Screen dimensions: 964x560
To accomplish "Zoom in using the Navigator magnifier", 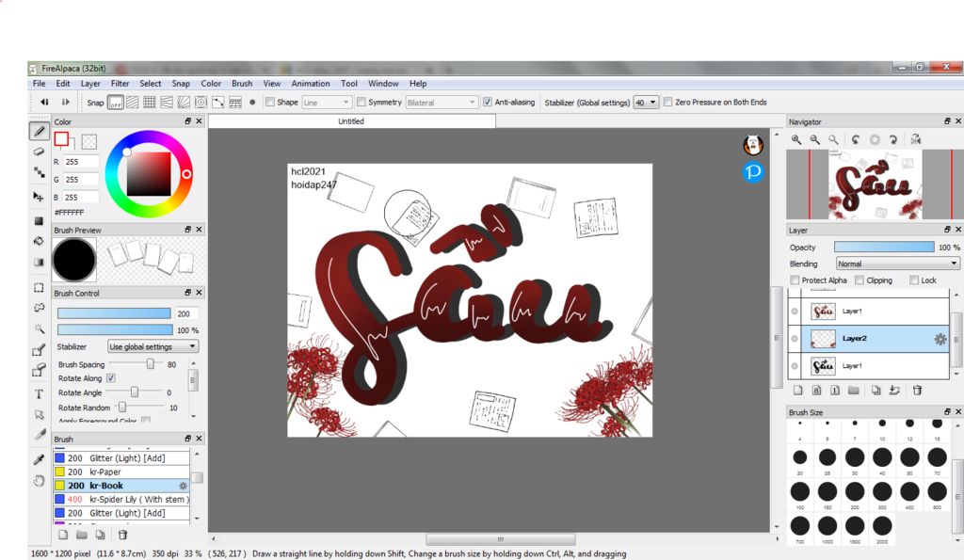I will pos(796,139).
